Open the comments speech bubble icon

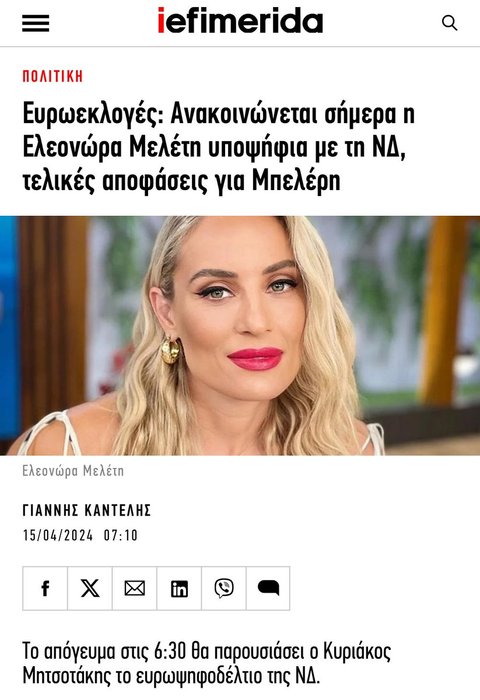click(268, 588)
